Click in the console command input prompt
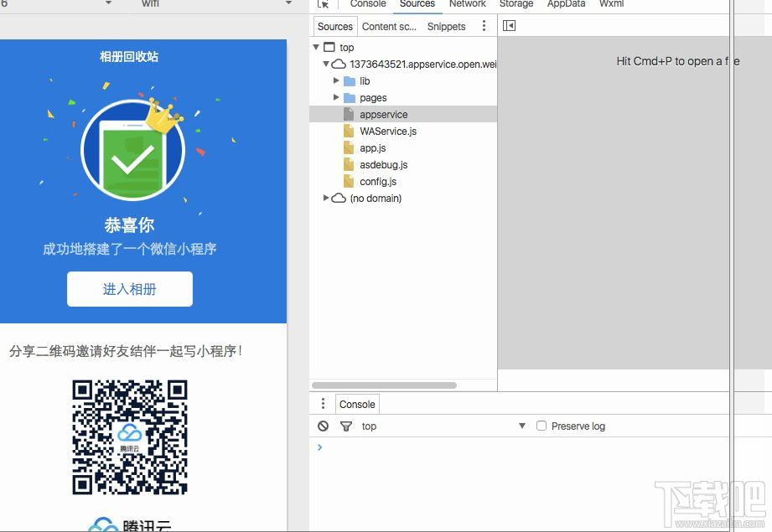 tap(377, 447)
